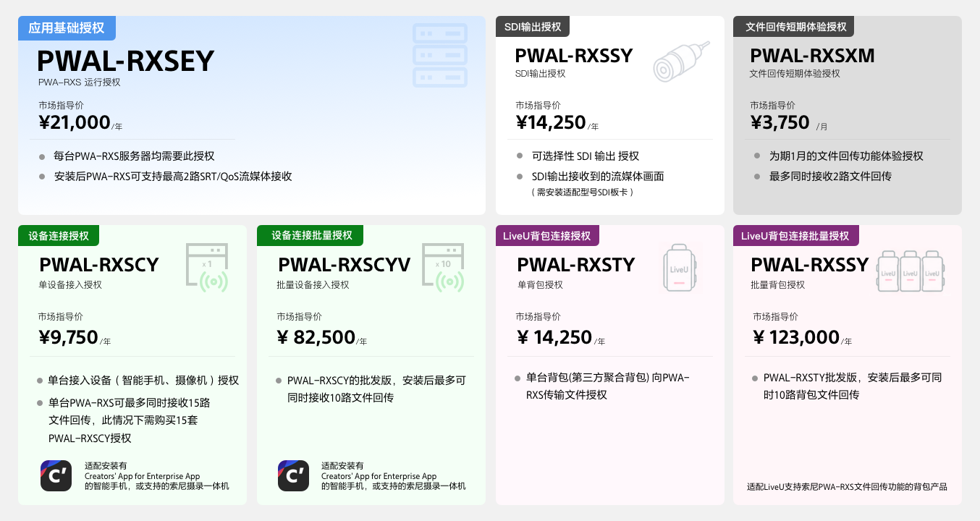Image resolution: width=980 pixels, height=521 pixels.
Task: Click the ¥21,000 price
Action: (x=75, y=122)
